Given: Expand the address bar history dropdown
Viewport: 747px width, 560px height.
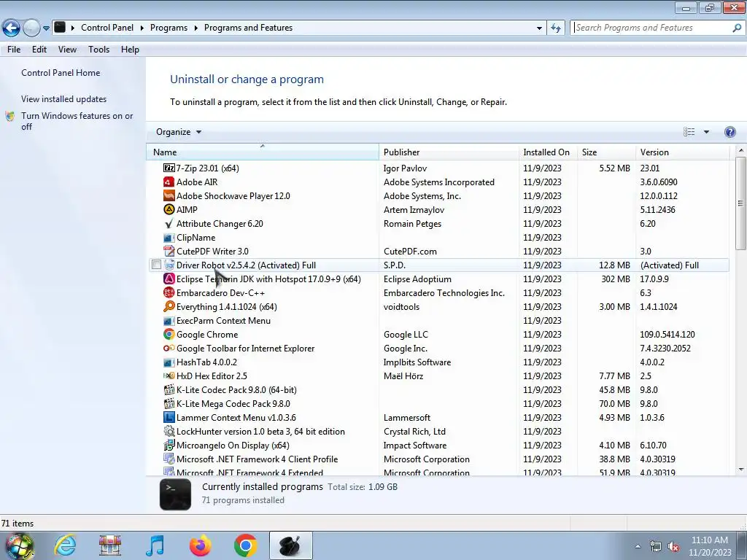Looking at the screenshot, I should click(x=539, y=28).
